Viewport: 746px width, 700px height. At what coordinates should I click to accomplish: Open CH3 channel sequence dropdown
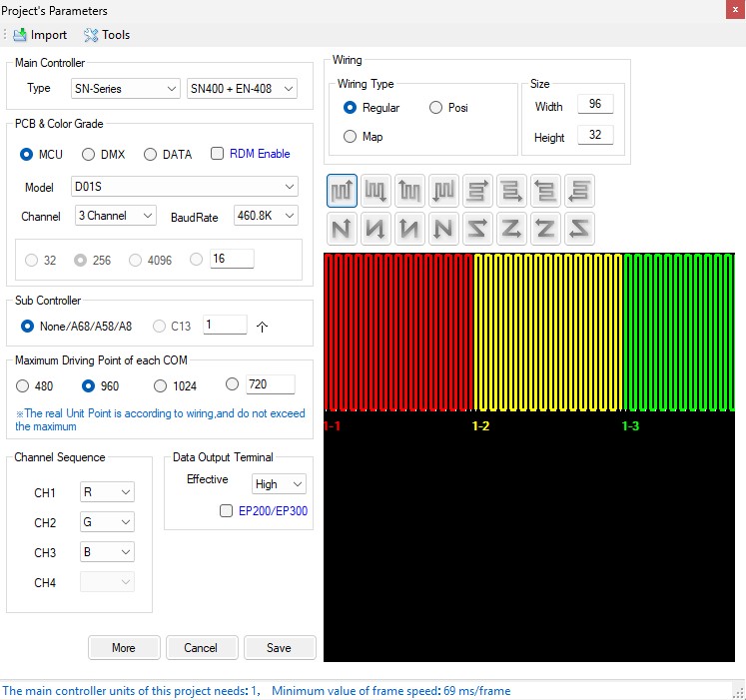107,552
